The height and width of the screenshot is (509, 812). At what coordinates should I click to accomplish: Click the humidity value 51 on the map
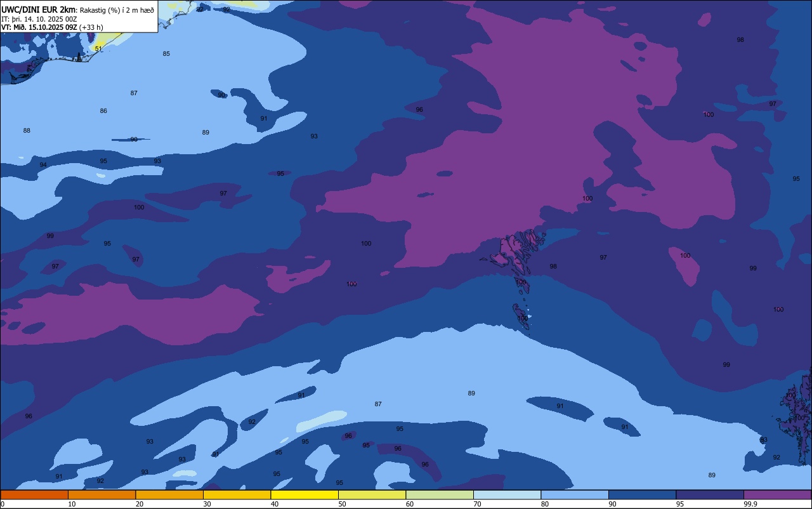98,48
